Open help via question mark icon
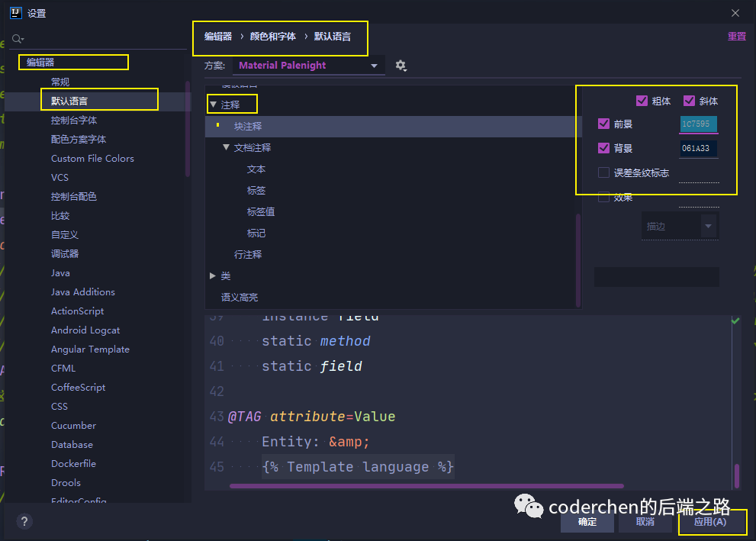This screenshot has height=541, width=756. [x=24, y=521]
